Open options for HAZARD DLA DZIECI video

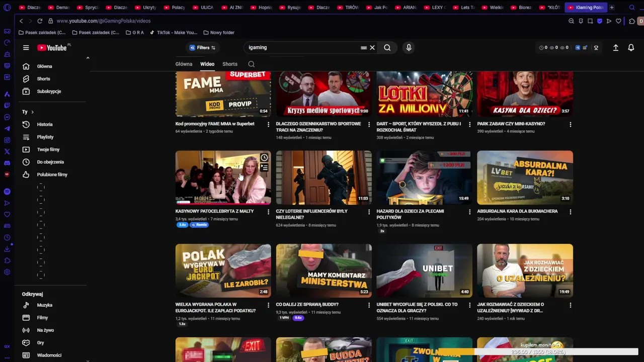(x=469, y=212)
